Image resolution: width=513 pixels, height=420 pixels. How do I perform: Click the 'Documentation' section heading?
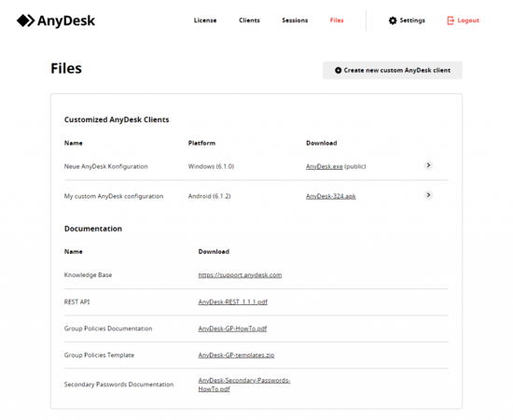[93, 229]
